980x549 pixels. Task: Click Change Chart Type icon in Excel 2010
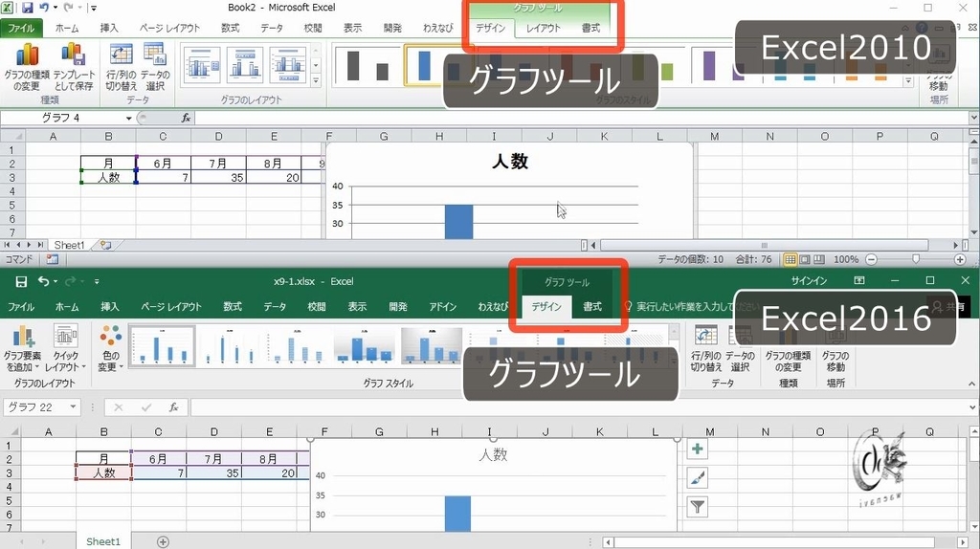(25, 67)
